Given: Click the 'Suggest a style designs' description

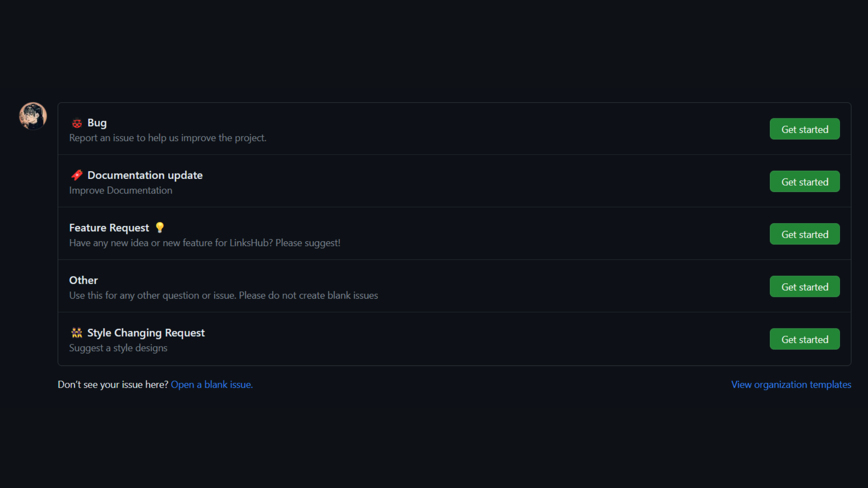Looking at the screenshot, I should point(118,348).
